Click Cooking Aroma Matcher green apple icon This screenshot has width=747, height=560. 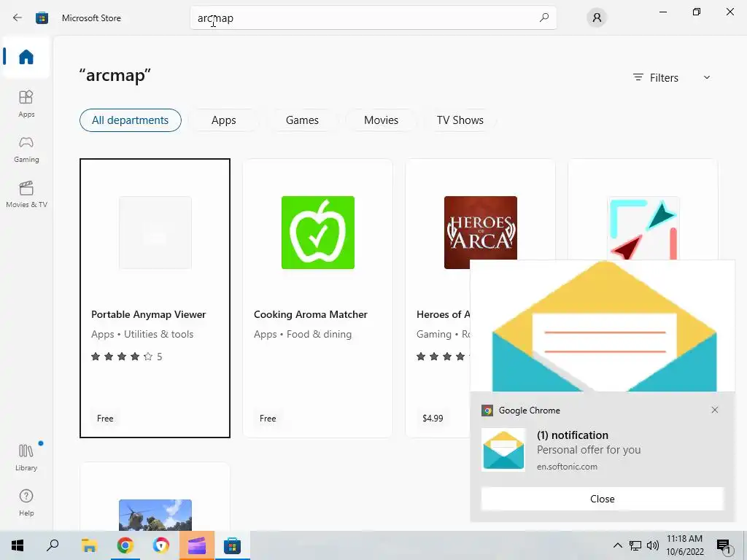pos(318,233)
